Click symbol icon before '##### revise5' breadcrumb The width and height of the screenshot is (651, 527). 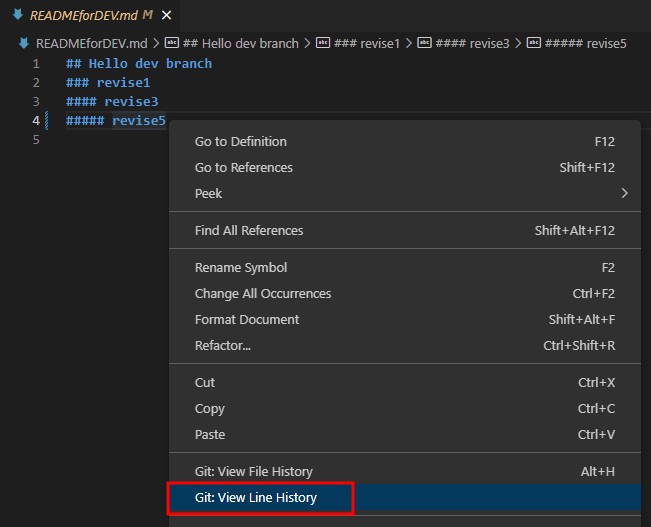coord(534,43)
